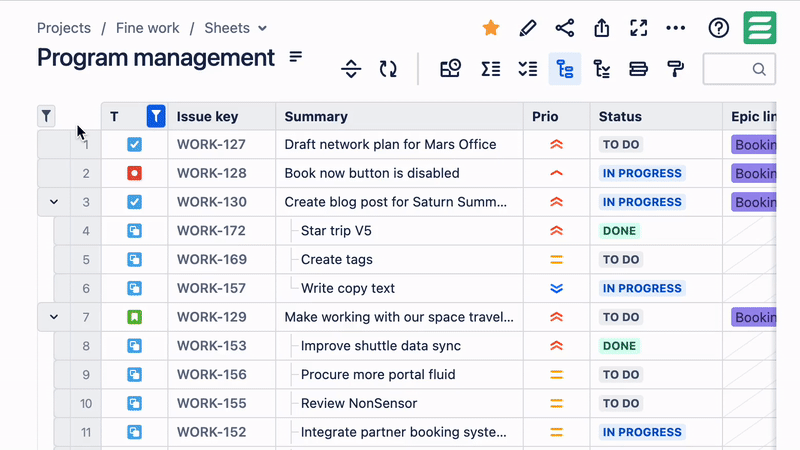Click the green story icon for WORK-129

(x=135, y=317)
